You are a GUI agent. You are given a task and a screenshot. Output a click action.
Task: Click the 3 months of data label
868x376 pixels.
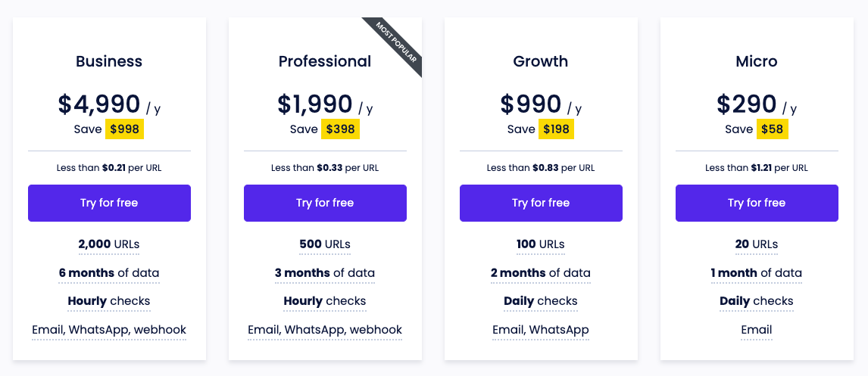[325, 273]
